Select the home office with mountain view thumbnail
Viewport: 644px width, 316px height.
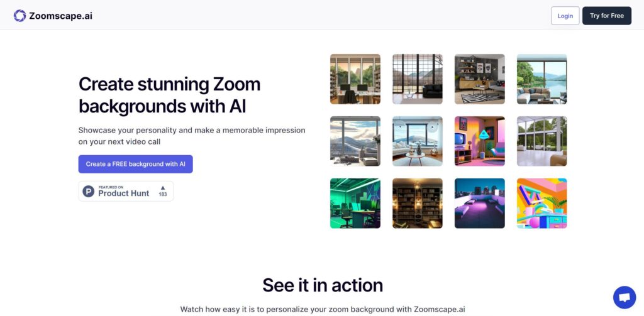355,79
